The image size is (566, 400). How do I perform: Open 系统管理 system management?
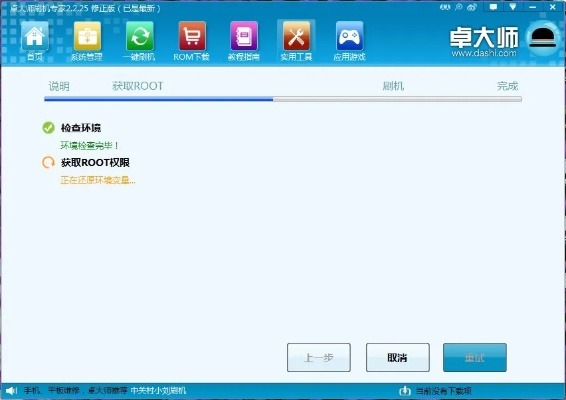(87, 41)
